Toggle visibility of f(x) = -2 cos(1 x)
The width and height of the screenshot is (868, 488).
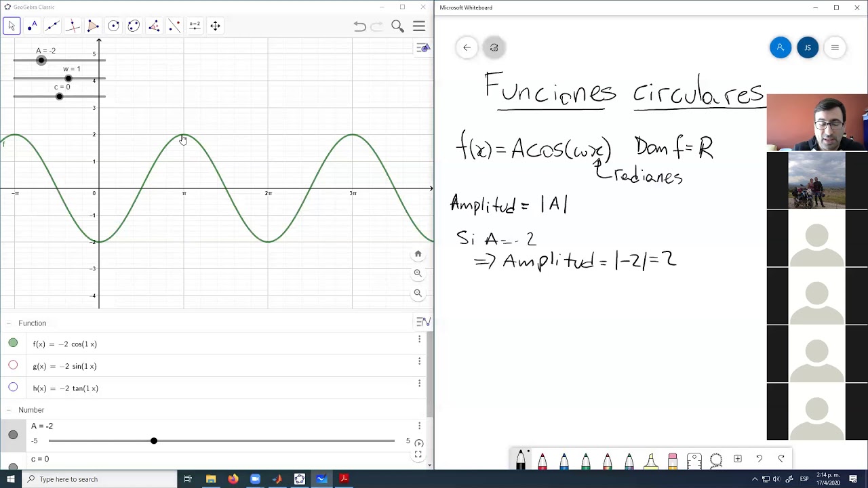(13, 343)
